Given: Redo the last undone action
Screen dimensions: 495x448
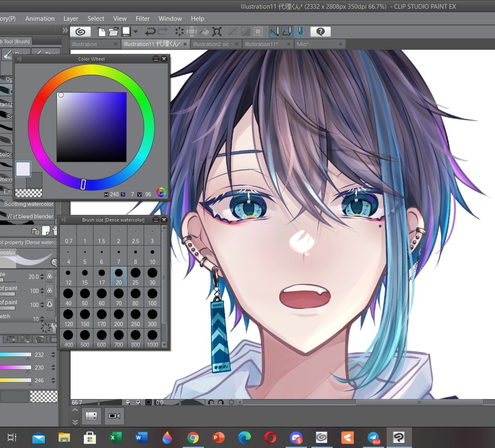Looking at the screenshot, I should point(163,32).
